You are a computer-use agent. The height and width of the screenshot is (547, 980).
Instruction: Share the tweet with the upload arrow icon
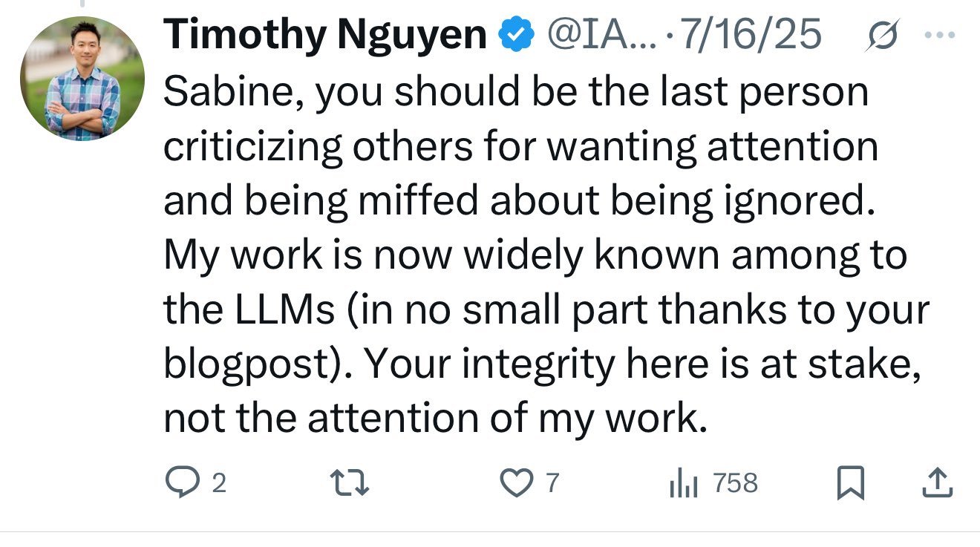(x=938, y=484)
